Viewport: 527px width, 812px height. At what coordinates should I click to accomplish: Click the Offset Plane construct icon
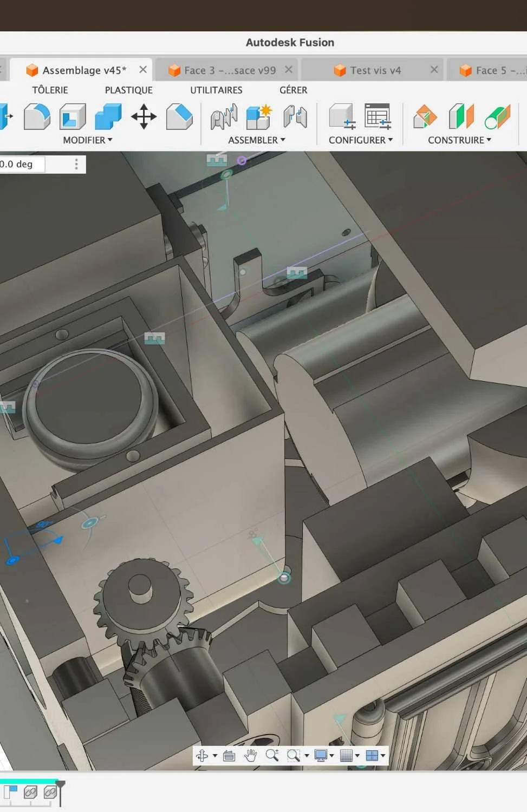(x=425, y=117)
